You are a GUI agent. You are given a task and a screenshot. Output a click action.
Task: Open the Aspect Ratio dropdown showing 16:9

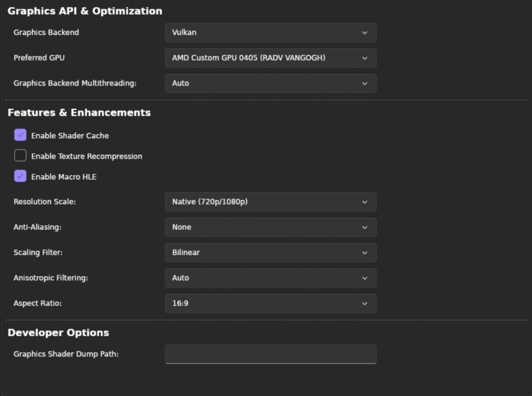point(270,304)
